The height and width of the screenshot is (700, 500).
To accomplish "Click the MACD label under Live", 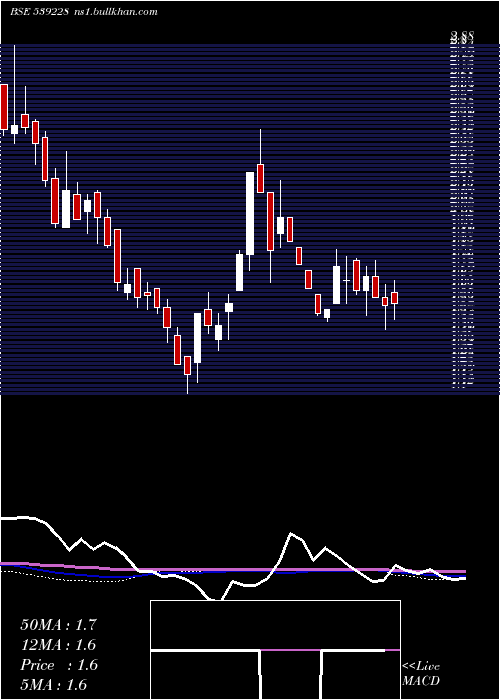I will click(421, 681).
